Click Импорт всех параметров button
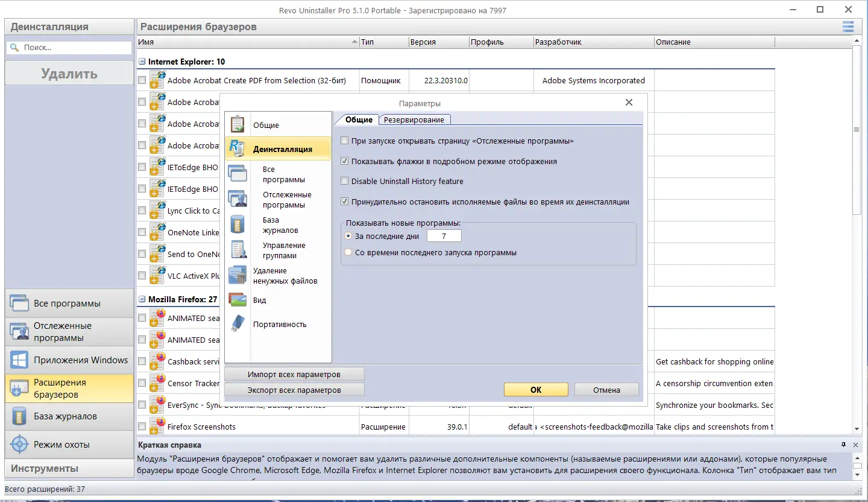Image resolution: width=868 pixels, height=502 pixels. coord(294,374)
